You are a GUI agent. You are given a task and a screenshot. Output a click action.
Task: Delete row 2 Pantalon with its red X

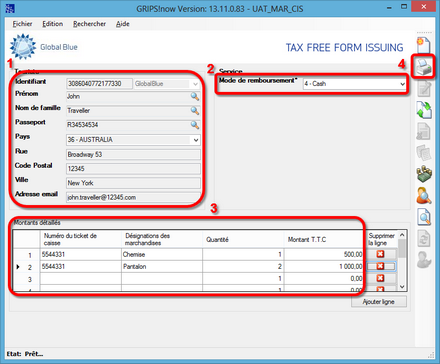(x=380, y=266)
